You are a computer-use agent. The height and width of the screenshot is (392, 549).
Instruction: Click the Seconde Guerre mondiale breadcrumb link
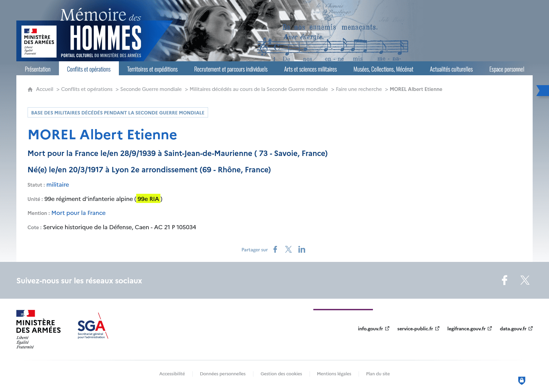[151, 89]
